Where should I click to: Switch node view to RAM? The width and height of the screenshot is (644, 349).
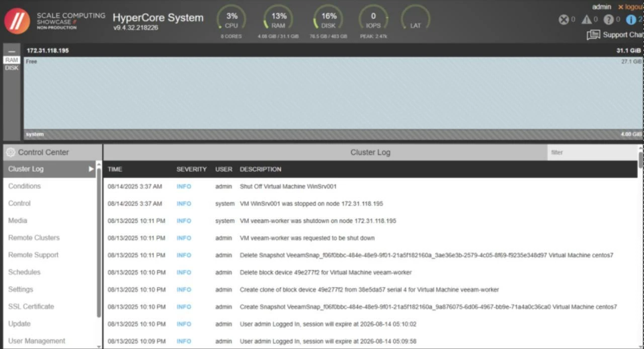pyautogui.click(x=12, y=60)
